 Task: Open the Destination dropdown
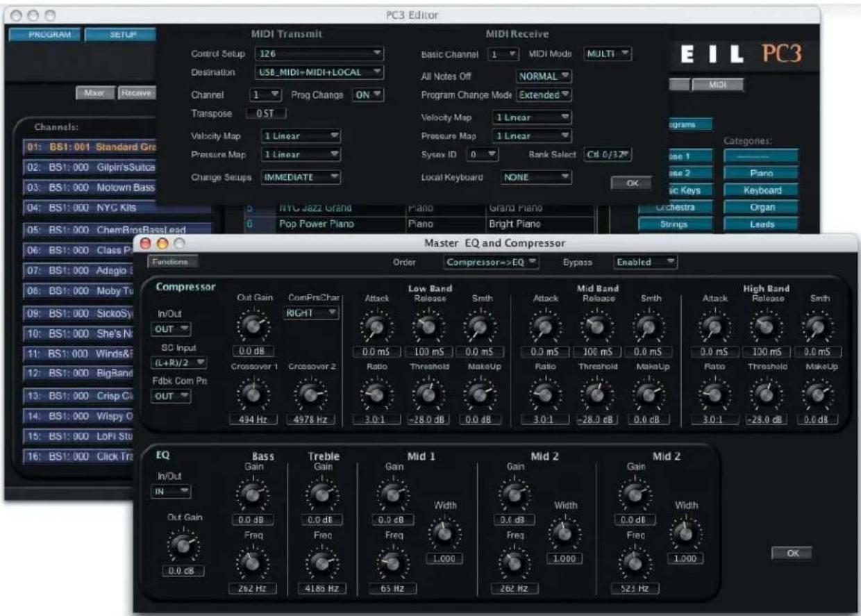(319, 72)
